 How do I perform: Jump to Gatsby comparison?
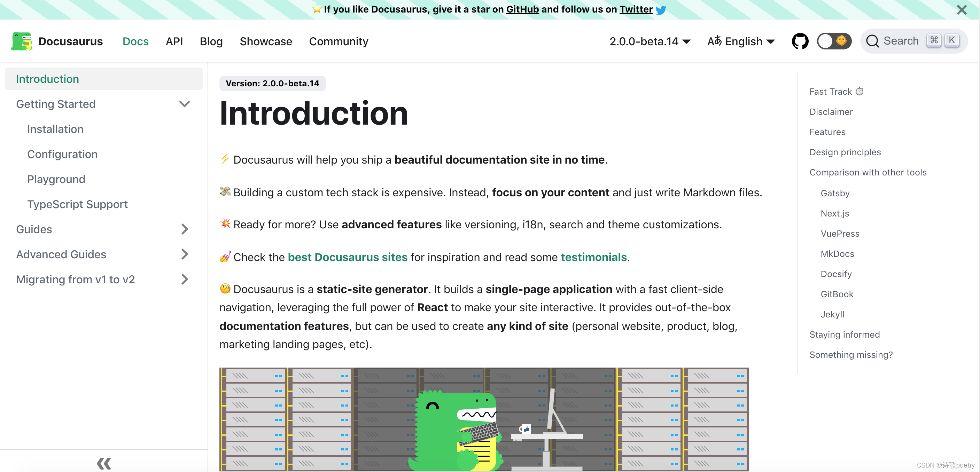(x=835, y=193)
